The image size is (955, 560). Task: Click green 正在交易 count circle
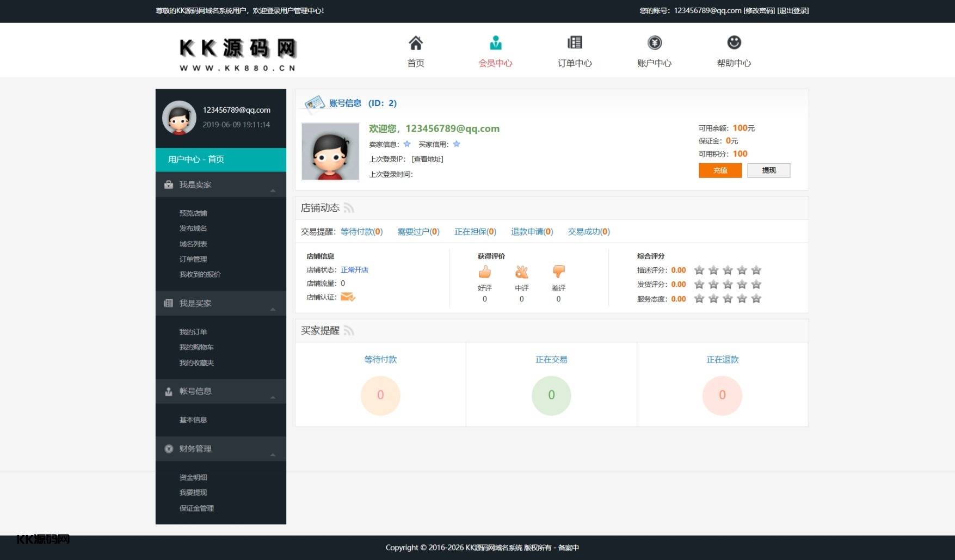(551, 395)
